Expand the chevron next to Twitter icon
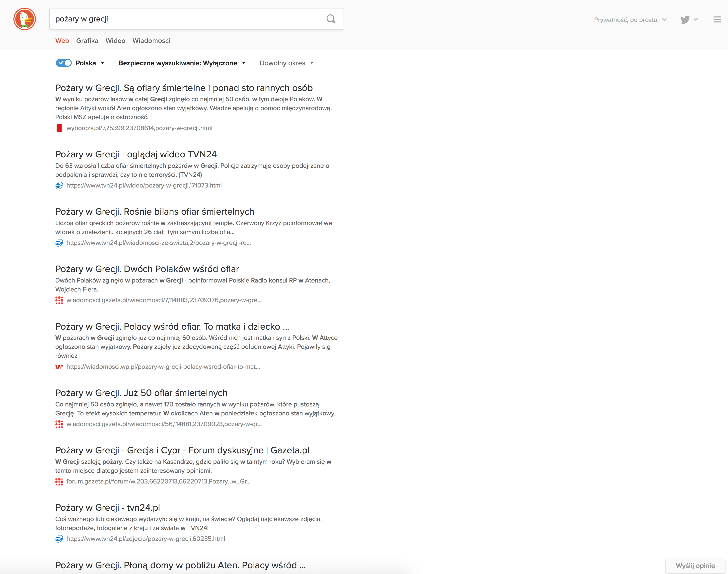 696,19
